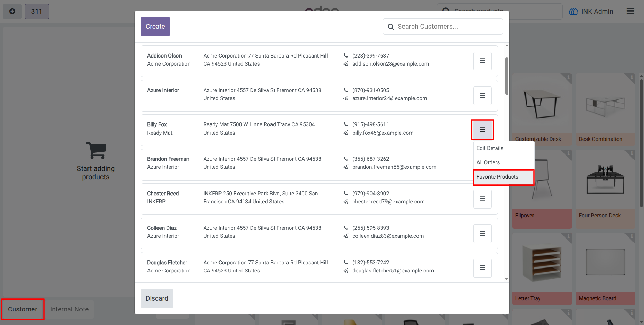This screenshot has width=644, height=325.
Task: Click the phone icon for Colleen Diaz
Action: pyautogui.click(x=346, y=228)
